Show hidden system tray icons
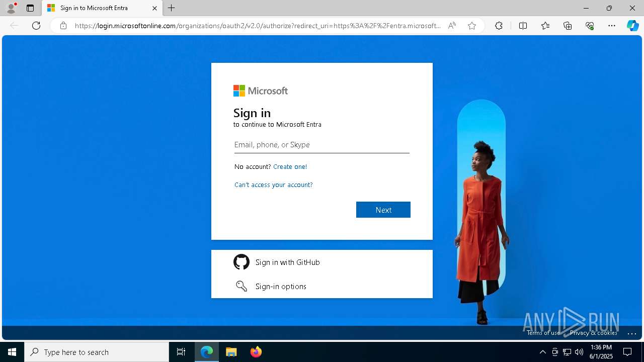This screenshot has height=362, width=644. pyautogui.click(x=542, y=352)
